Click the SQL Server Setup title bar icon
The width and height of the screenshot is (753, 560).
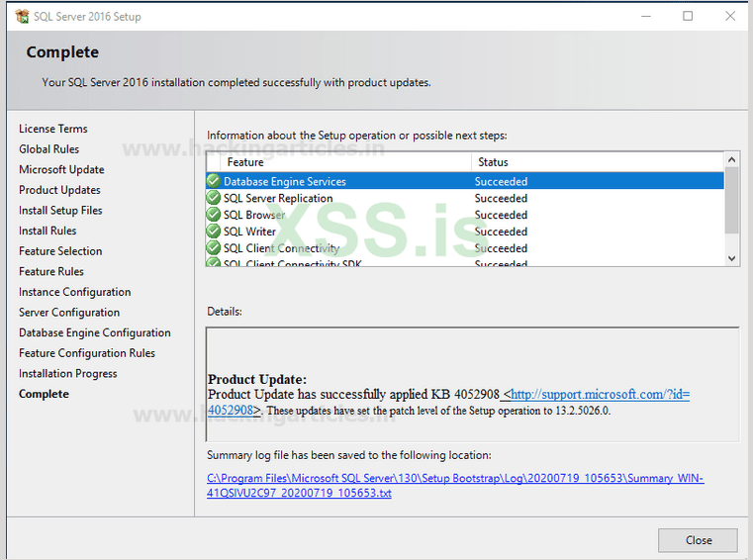(22, 17)
